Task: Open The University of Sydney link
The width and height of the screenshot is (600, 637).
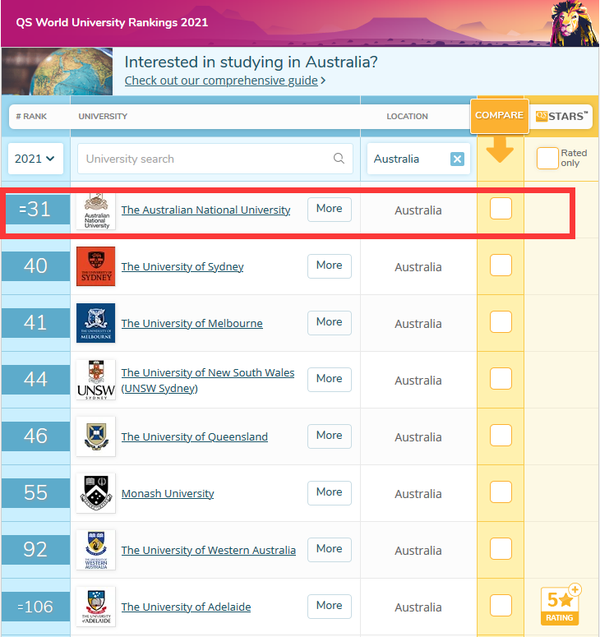Action: tap(182, 266)
